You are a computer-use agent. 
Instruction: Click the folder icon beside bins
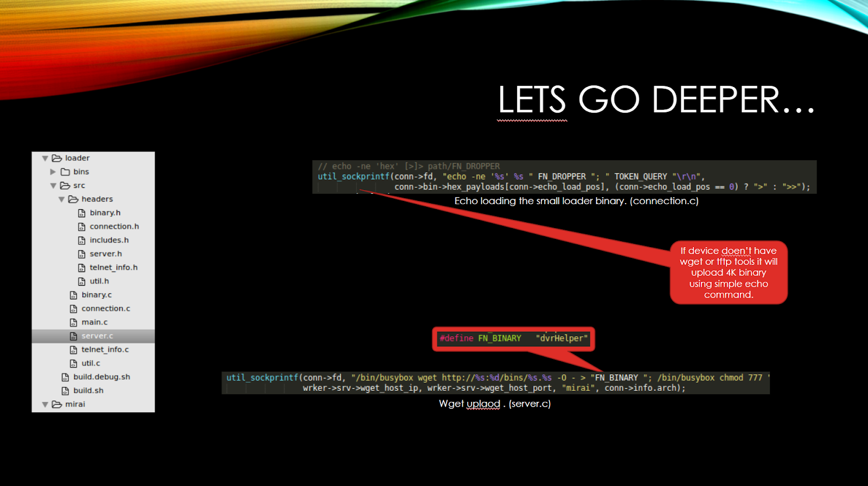65,172
